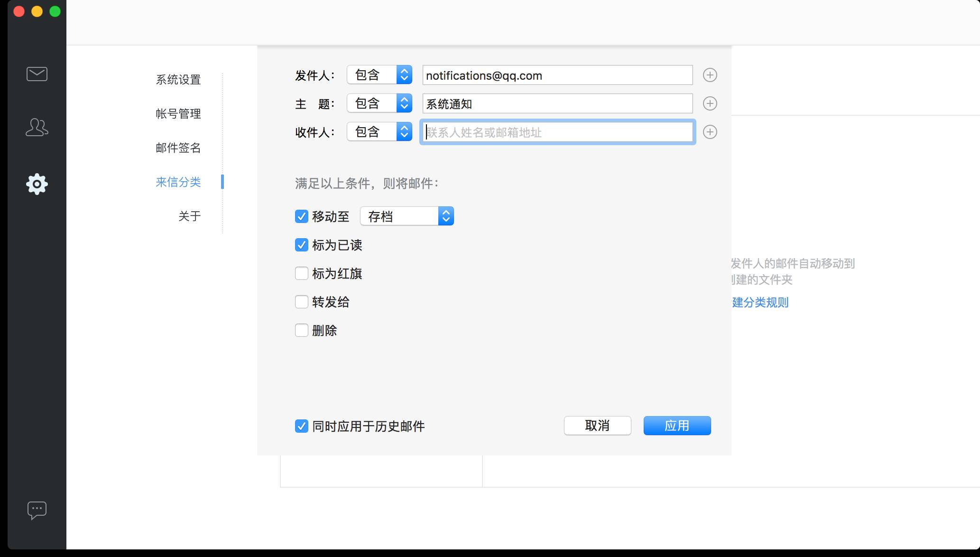Click the settings gear icon in sidebar
This screenshot has height=557, width=980.
coord(37,184)
